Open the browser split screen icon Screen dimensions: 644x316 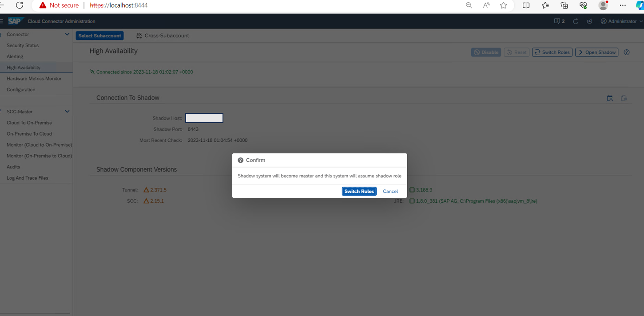click(x=526, y=5)
